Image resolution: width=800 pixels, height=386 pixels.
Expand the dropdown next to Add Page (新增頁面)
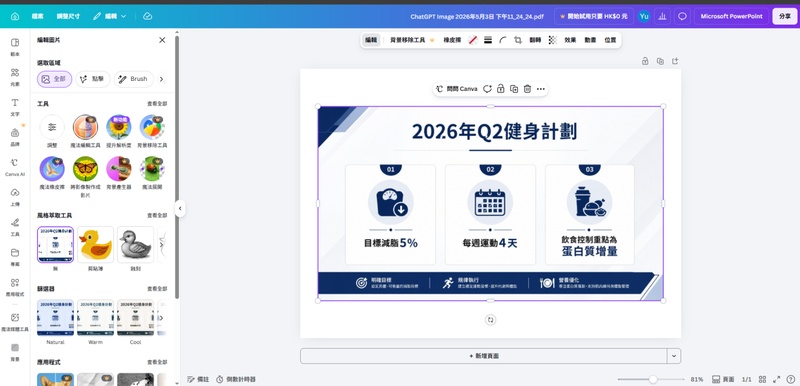pos(674,356)
